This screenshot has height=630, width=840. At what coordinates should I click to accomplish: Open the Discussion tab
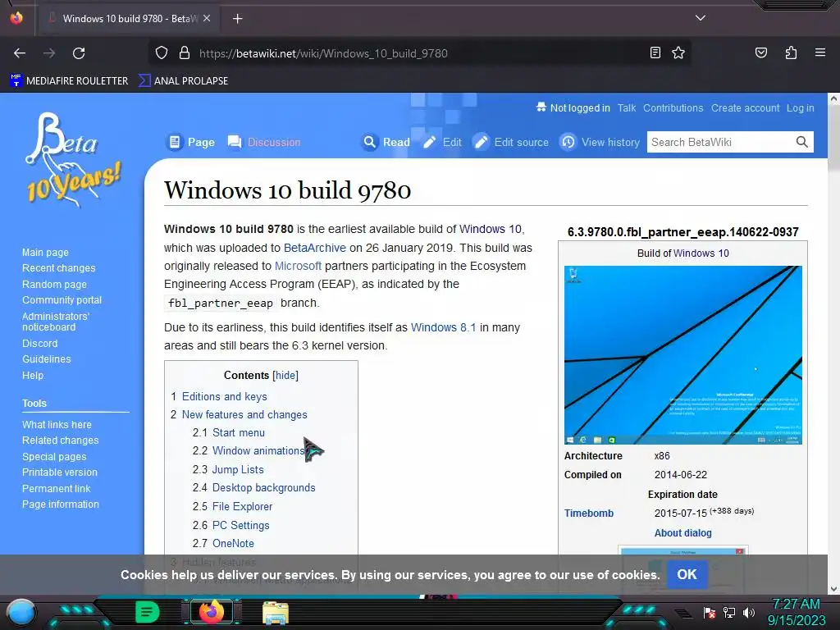click(x=264, y=142)
